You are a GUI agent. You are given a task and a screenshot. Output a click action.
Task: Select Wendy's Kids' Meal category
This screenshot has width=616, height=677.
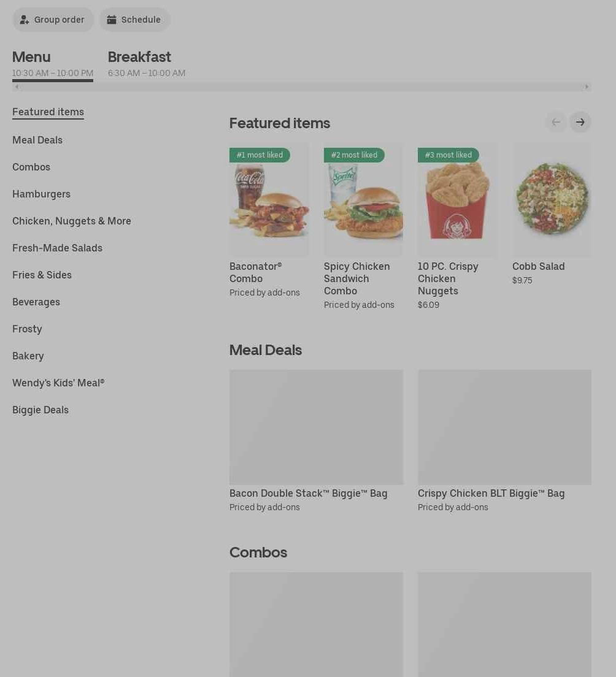coord(58,383)
